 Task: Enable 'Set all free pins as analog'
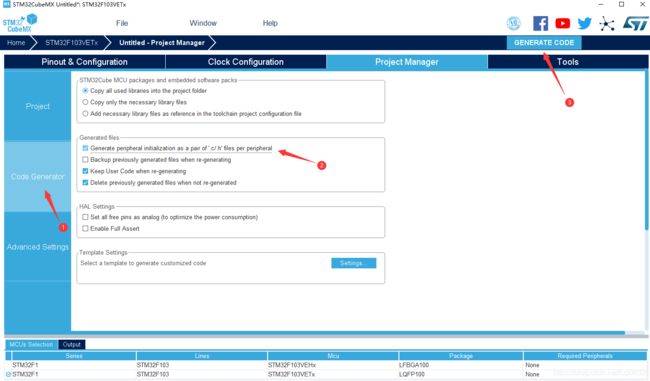(85, 217)
